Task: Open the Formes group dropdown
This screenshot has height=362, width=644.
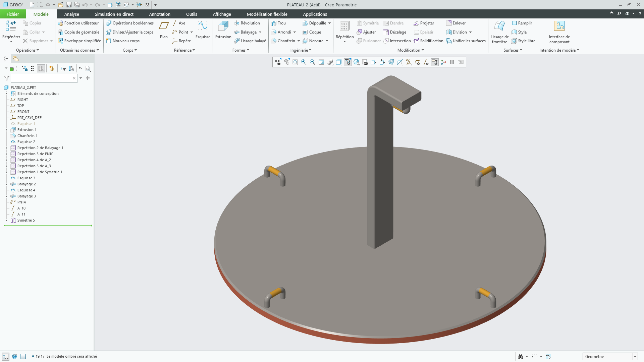Action: click(241, 50)
